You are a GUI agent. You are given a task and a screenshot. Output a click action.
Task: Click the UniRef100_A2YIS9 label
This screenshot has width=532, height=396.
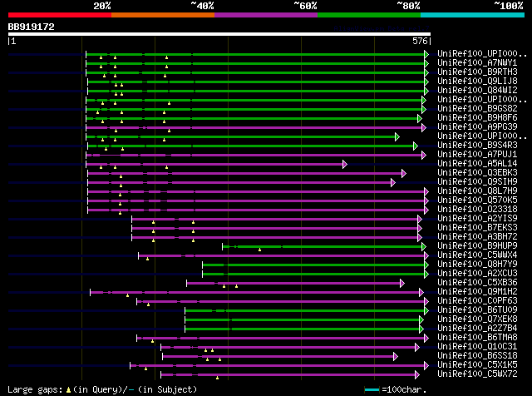pyautogui.click(x=477, y=219)
